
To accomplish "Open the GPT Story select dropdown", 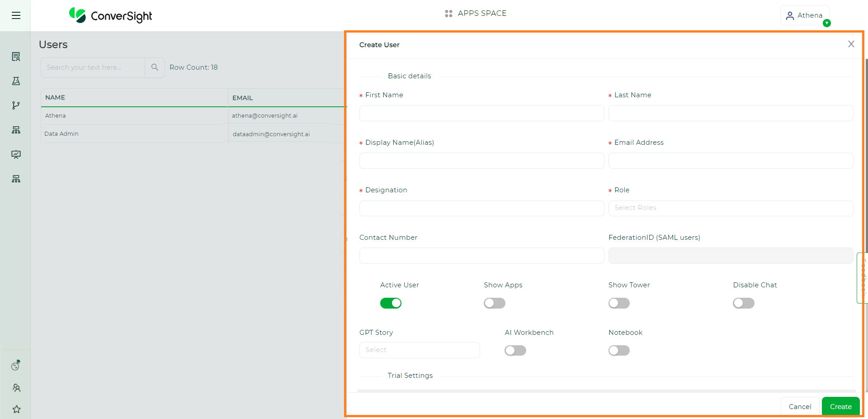I will tap(420, 350).
